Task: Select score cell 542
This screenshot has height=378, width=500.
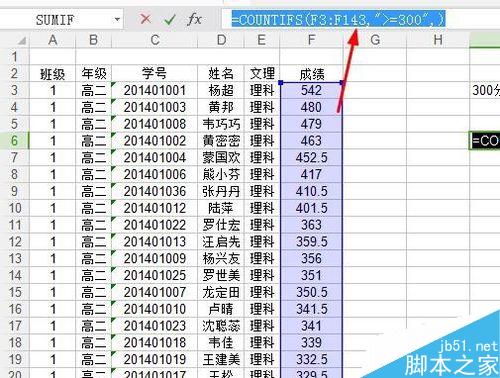Action: point(311,90)
